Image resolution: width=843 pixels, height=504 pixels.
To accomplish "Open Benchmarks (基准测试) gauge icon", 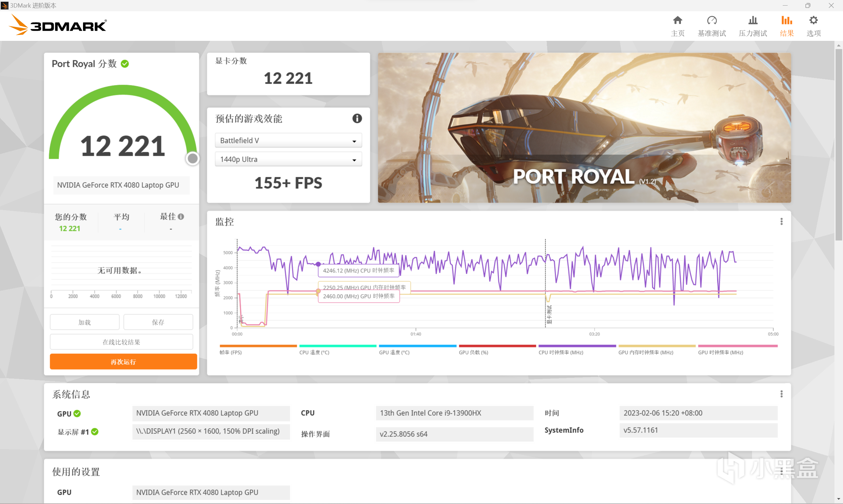I will (x=712, y=20).
